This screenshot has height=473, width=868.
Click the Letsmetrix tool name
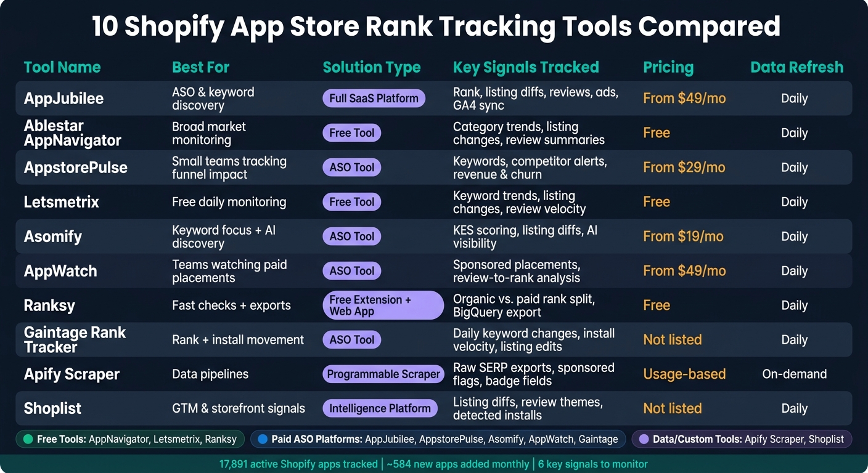click(x=61, y=202)
